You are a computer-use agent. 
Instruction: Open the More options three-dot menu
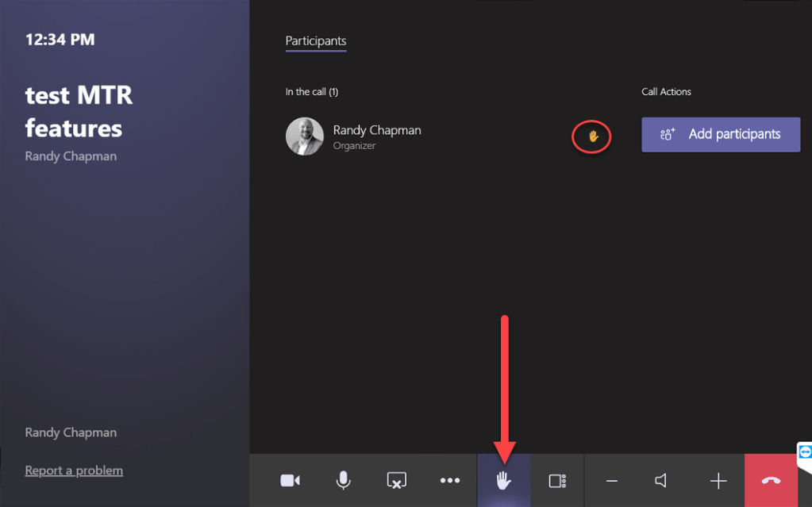point(450,481)
